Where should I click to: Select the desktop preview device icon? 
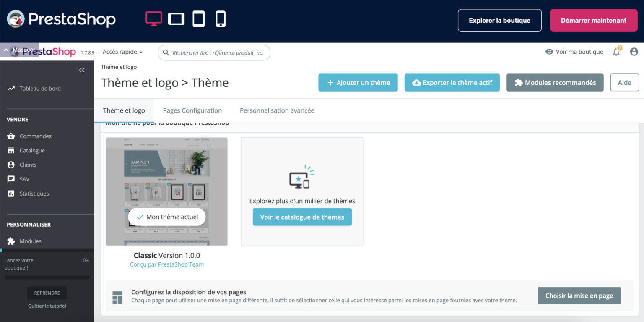(x=153, y=19)
